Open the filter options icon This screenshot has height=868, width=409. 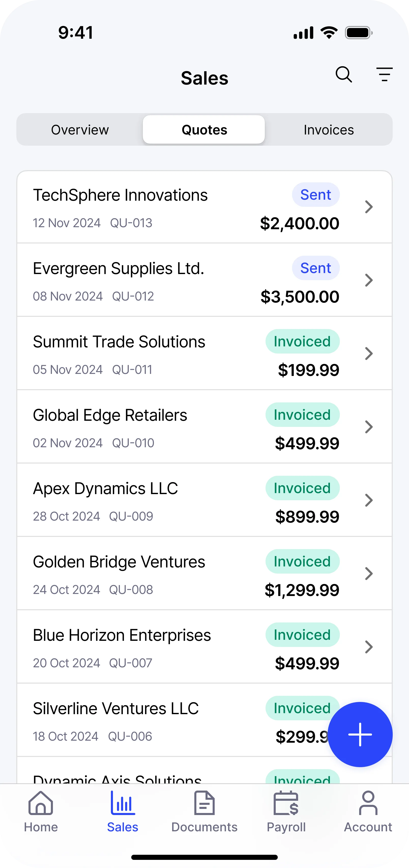[x=384, y=74]
